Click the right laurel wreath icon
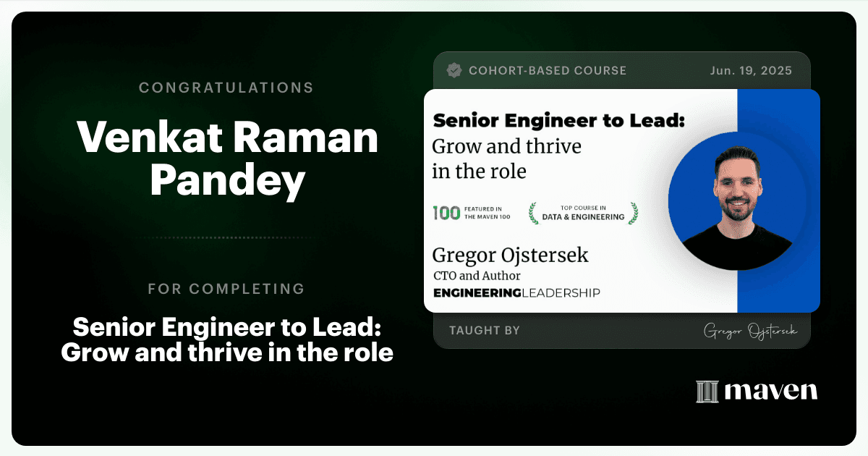 (633, 213)
